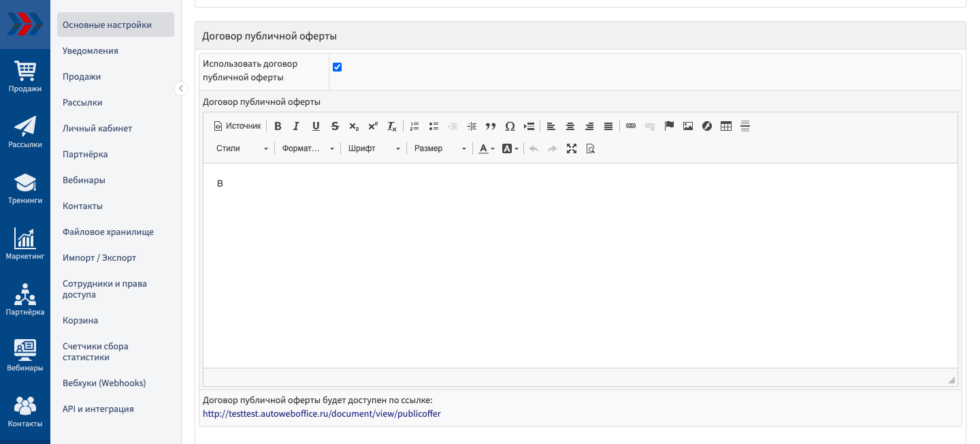Click inside the offer text editing area

[x=580, y=266]
